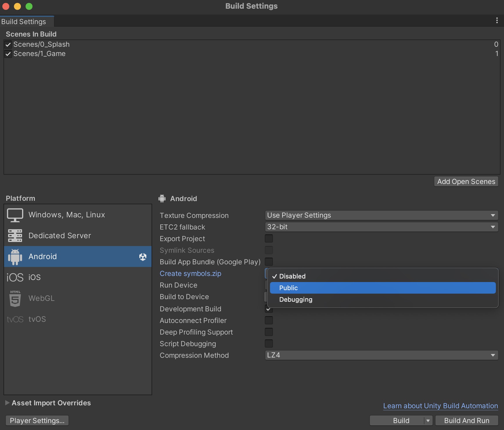The width and height of the screenshot is (504, 430).
Task: Click the iOS platform logo icon
Action: point(15,278)
